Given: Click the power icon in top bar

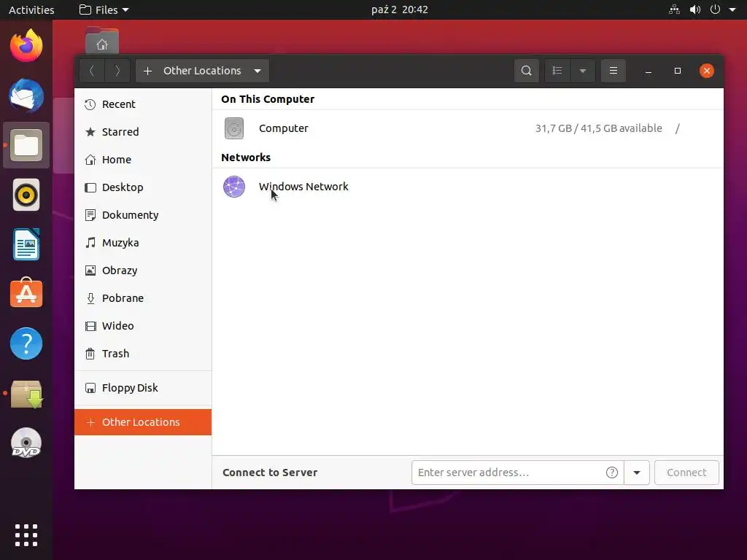Looking at the screenshot, I should click(715, 9).
